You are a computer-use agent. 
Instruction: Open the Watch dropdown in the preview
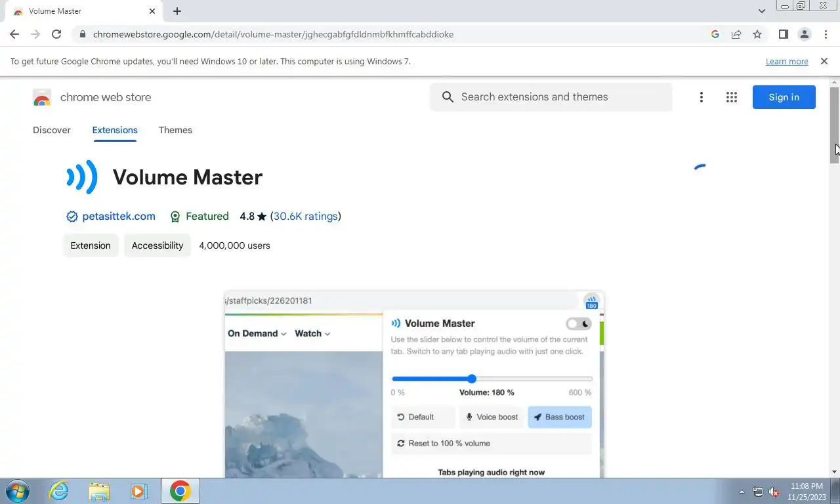click(312, 333)
